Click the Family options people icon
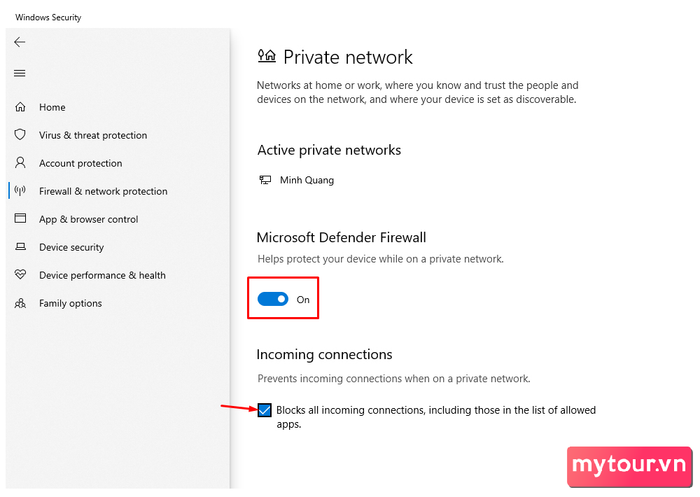Viewport: 700px width, 497px height. tap(20, 303)
